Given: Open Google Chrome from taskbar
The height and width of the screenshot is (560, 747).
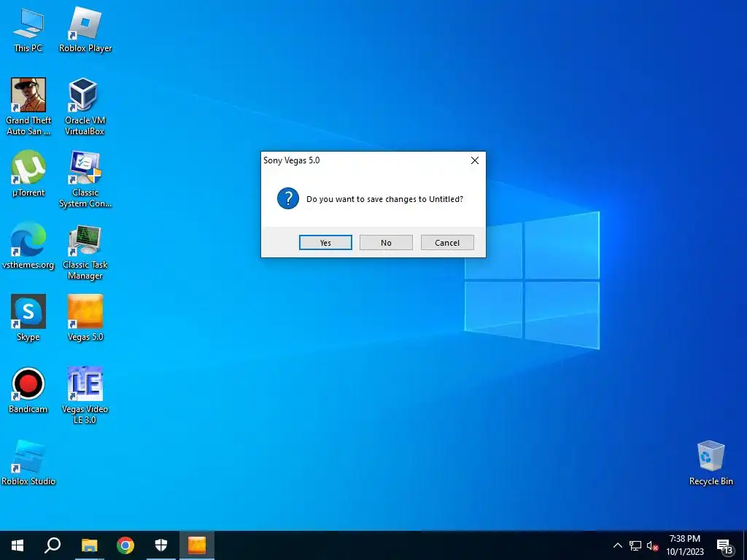Looking at the screenshot, I should [x=125, y=545].
